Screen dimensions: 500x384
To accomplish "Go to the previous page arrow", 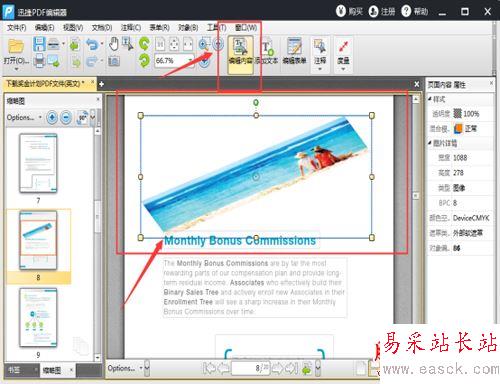I will click(223, 368).
